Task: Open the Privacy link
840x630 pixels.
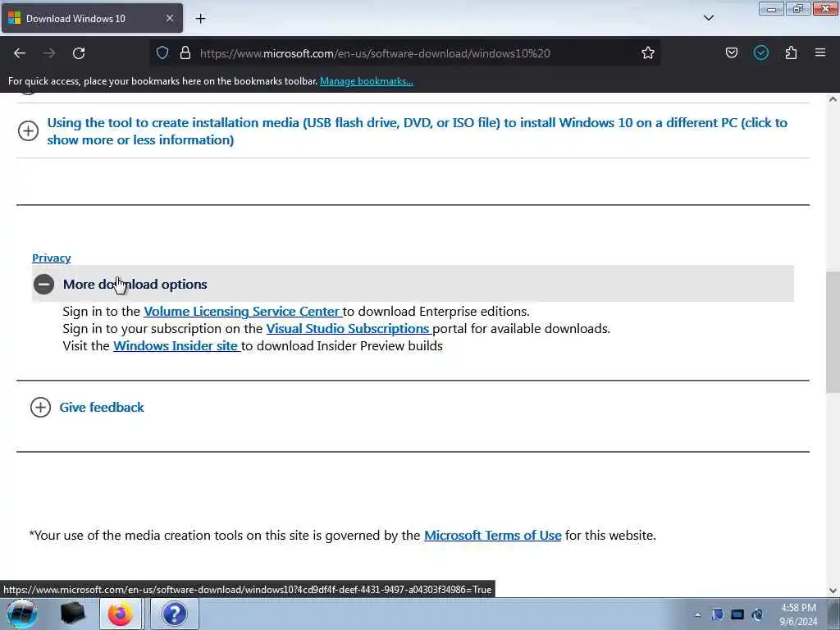Action: click(x=52, y=258)
